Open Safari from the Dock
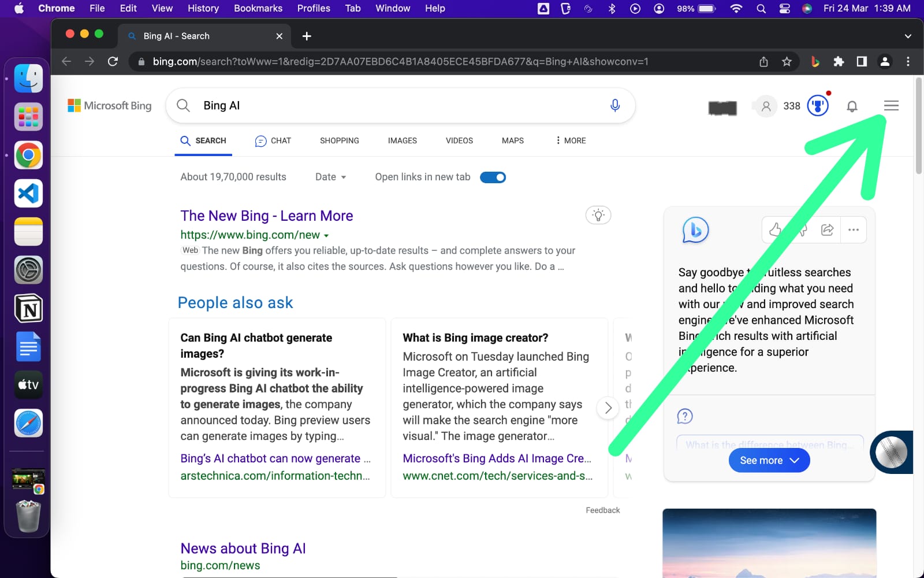The image size is (924, 578). 28,423
